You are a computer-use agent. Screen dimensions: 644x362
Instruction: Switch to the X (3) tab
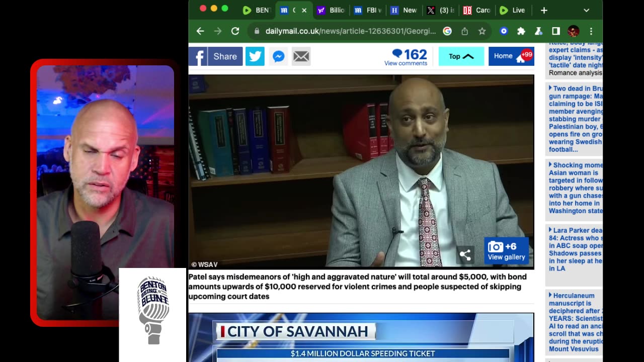441,10
